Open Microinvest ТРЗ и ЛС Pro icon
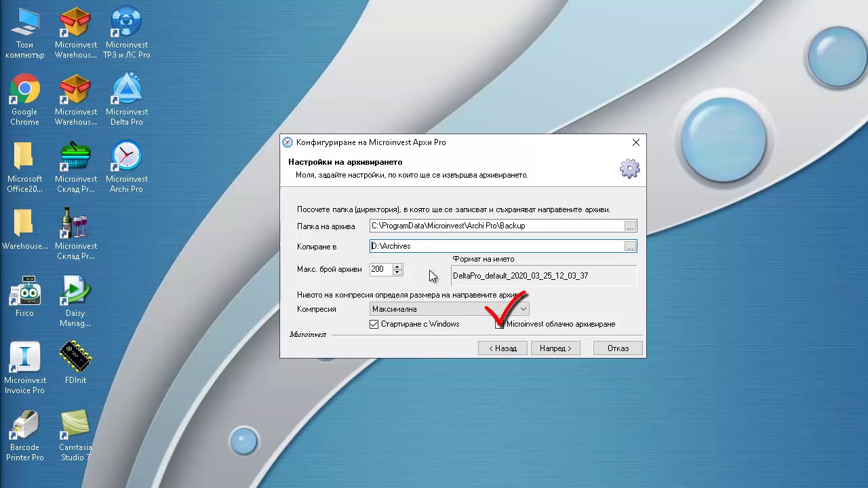The width and height of the screenshot is (868, 488). pyautogui.click(x=127, y=33)
